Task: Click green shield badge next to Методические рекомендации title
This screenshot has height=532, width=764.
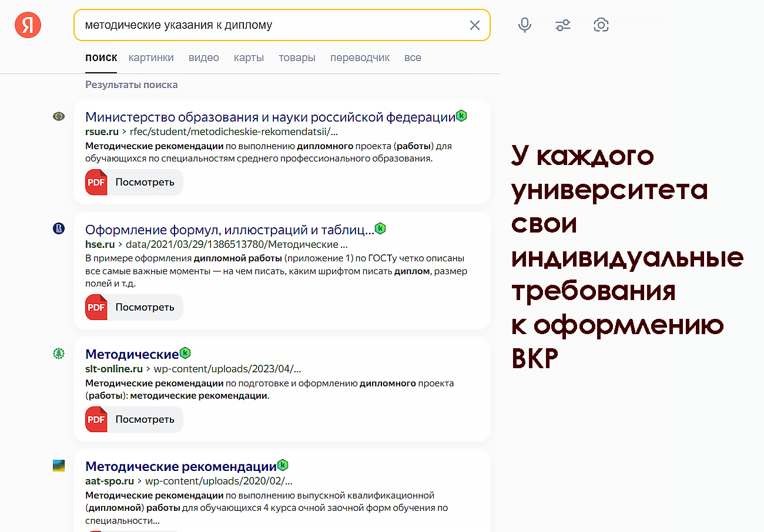Action: [x=283, y=466]
